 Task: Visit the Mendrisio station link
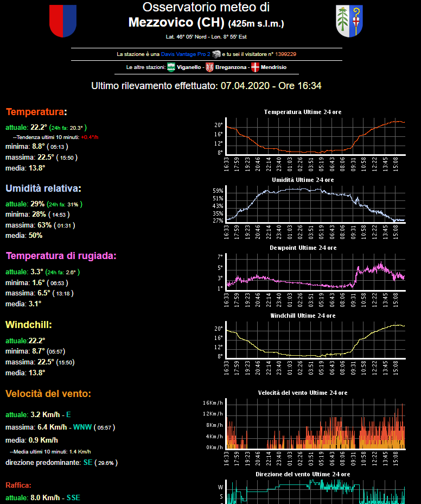click(x=273, y=67)
